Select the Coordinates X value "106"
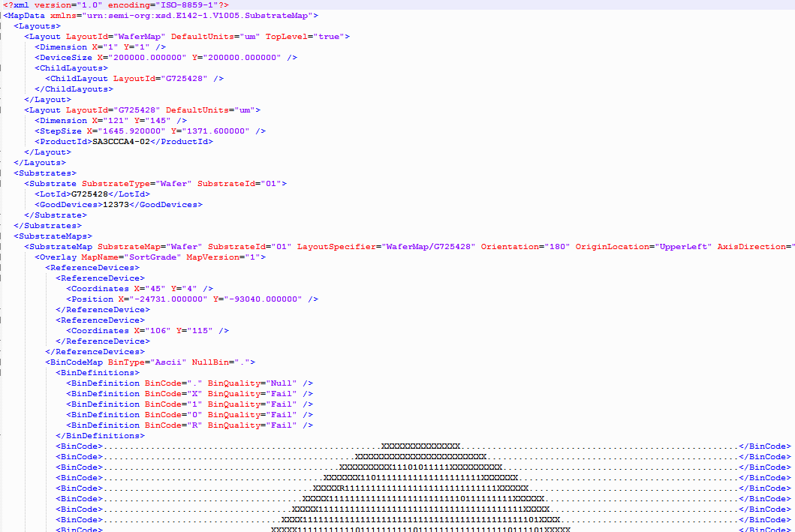 [x=158, y=331]
